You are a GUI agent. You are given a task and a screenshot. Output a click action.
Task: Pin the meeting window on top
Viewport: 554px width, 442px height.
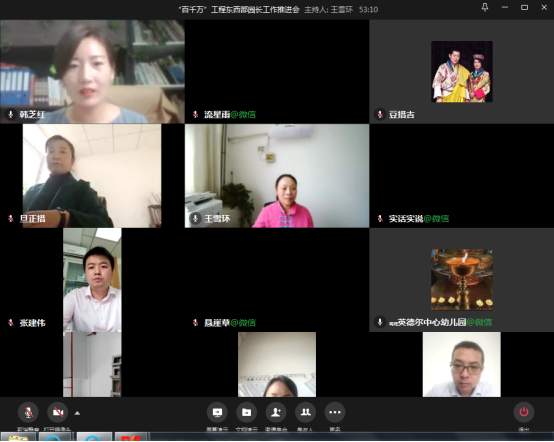pos(485,7)
